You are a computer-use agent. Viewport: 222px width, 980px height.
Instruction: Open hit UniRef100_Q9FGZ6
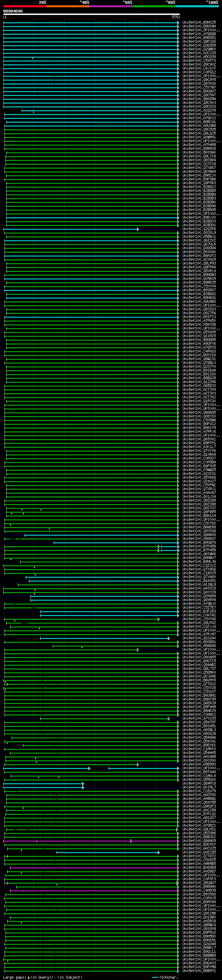(x=199, y=41)
